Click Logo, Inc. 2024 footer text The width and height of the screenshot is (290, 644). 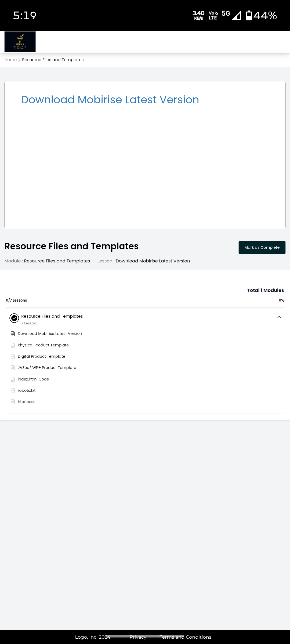coord(93,637)
